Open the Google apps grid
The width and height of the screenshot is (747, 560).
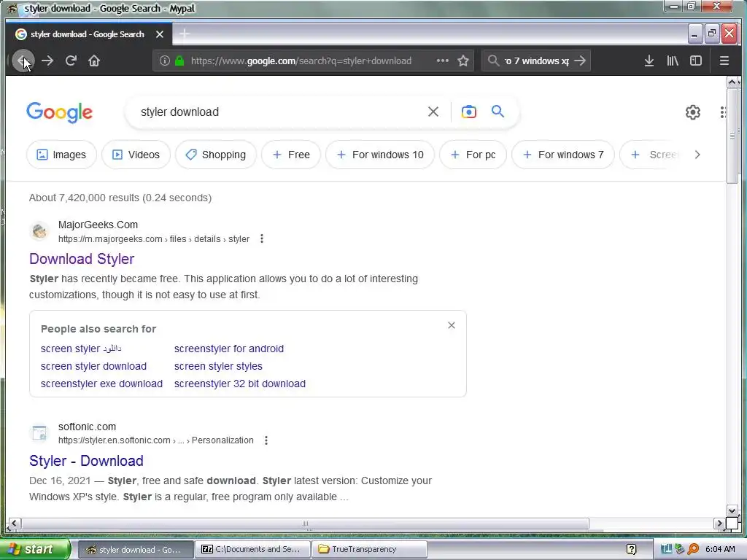pos(722,112)
